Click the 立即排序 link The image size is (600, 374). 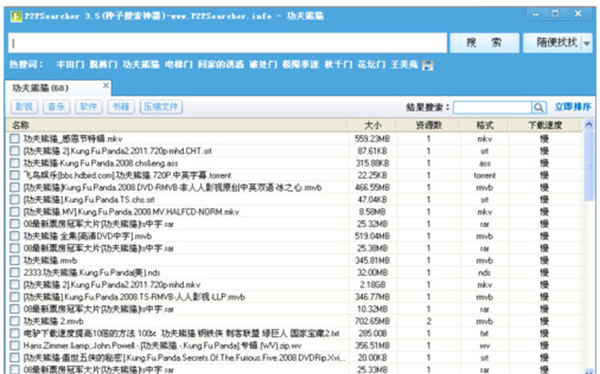pos(573,107)
